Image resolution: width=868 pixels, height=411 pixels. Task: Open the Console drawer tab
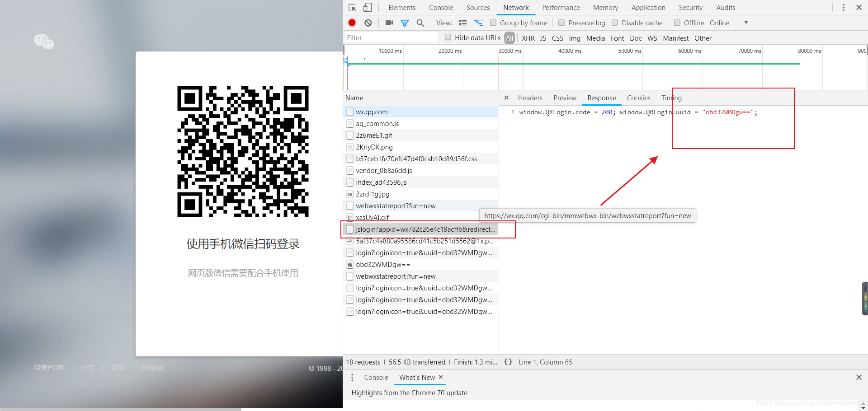[x=376, y=378]
